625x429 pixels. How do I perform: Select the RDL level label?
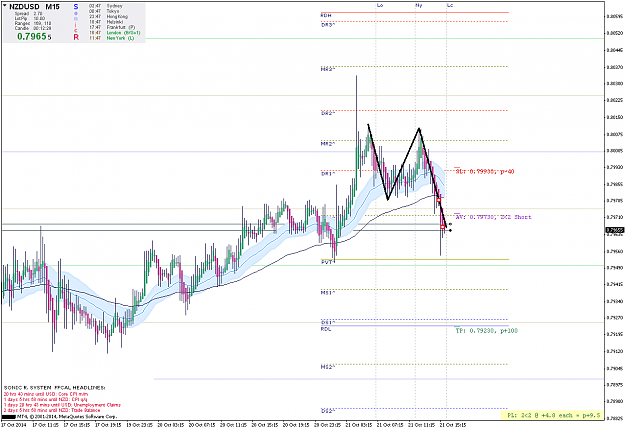(326, 329)
